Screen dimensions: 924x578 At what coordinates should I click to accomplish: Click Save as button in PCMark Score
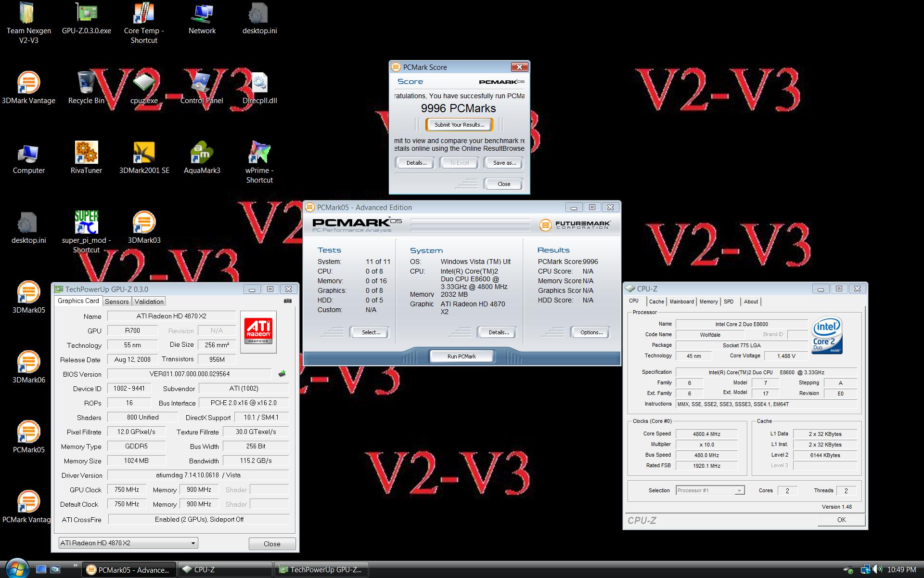point(504,163)
